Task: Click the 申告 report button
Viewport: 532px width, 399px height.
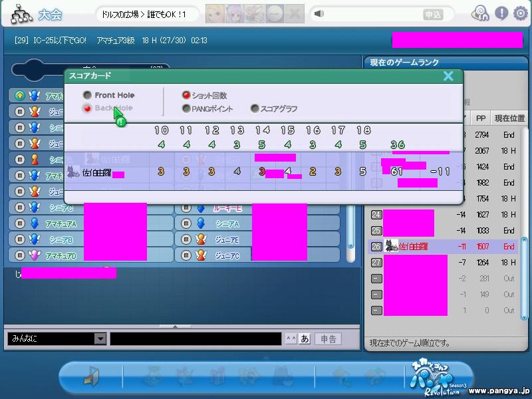Action: 328,339
